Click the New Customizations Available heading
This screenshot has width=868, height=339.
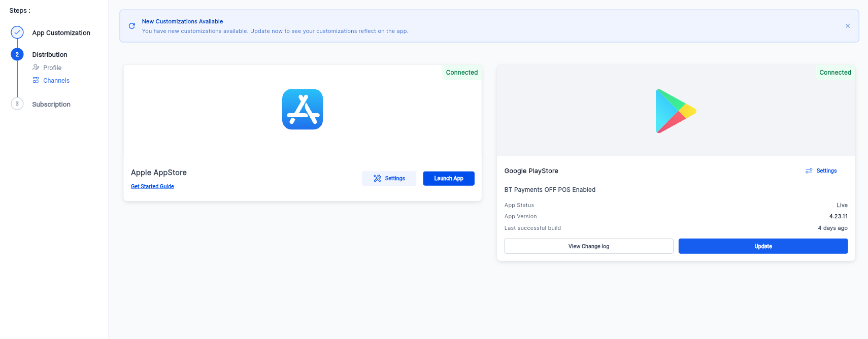point(182,21)
